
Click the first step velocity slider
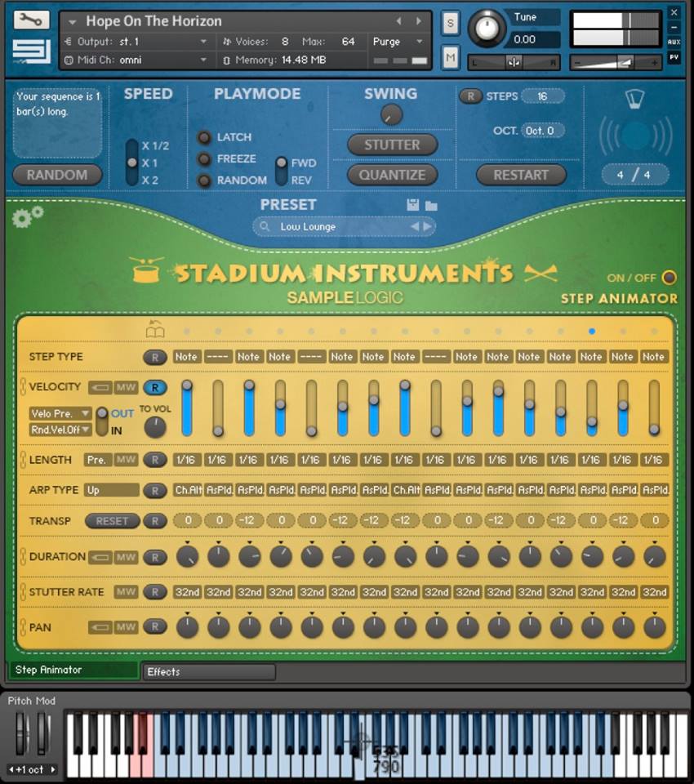pos(187,408)
